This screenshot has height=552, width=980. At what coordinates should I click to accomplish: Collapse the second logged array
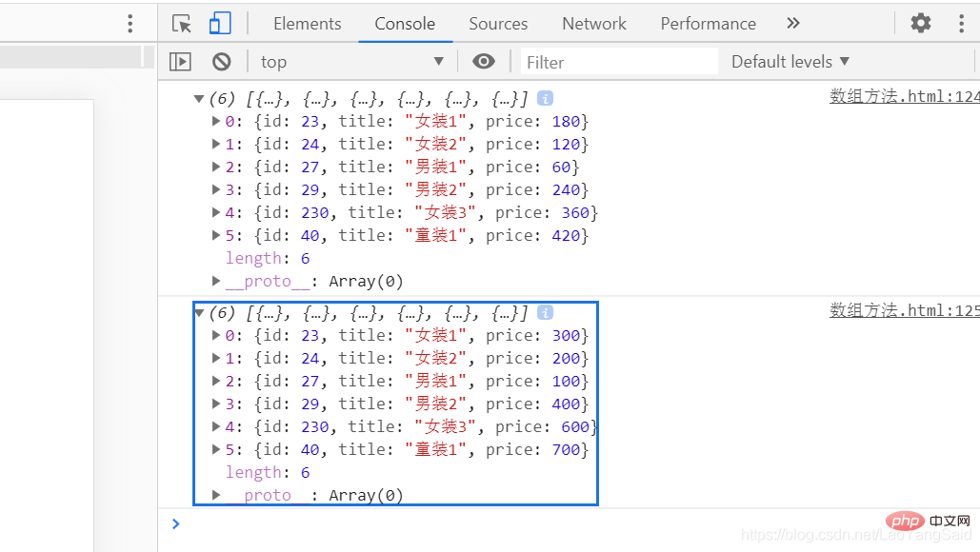pyautogui.click(x=199, y=313)
